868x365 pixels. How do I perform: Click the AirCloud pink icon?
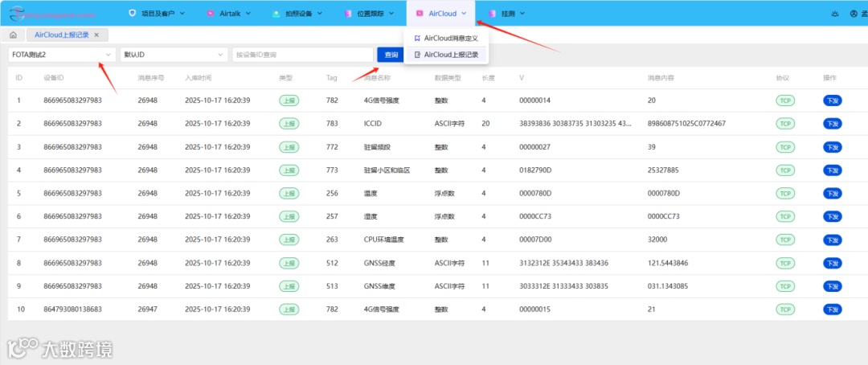(420, 14)
